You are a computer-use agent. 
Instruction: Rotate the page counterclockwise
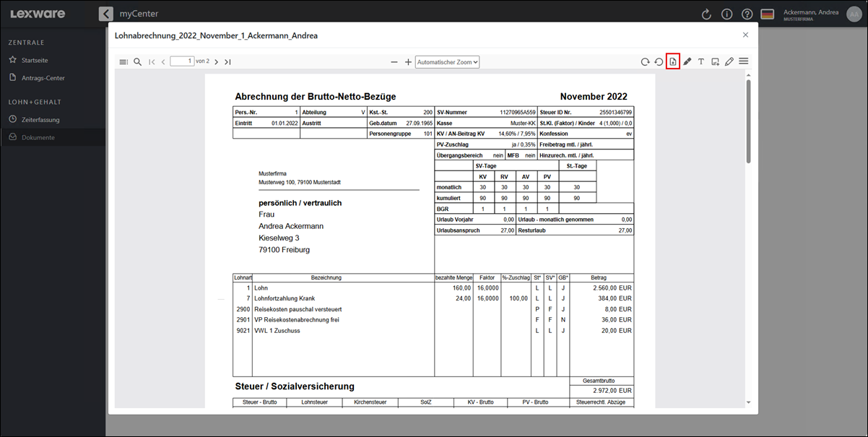(659, 62)
